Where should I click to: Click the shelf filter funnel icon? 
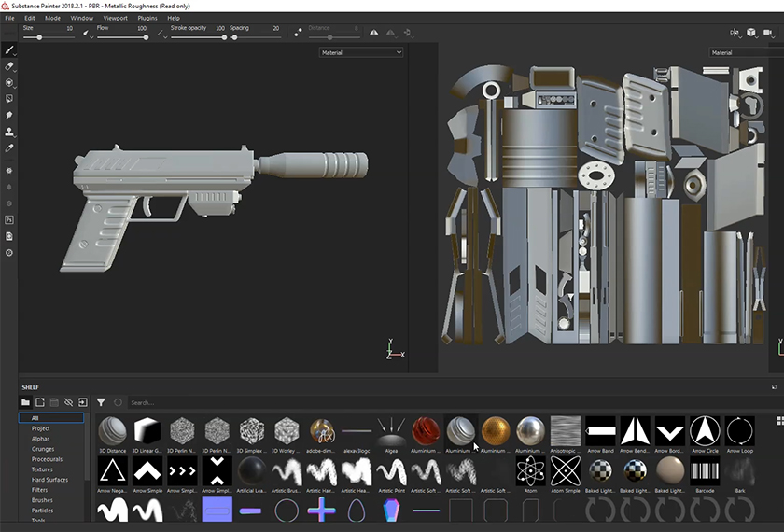101,402
